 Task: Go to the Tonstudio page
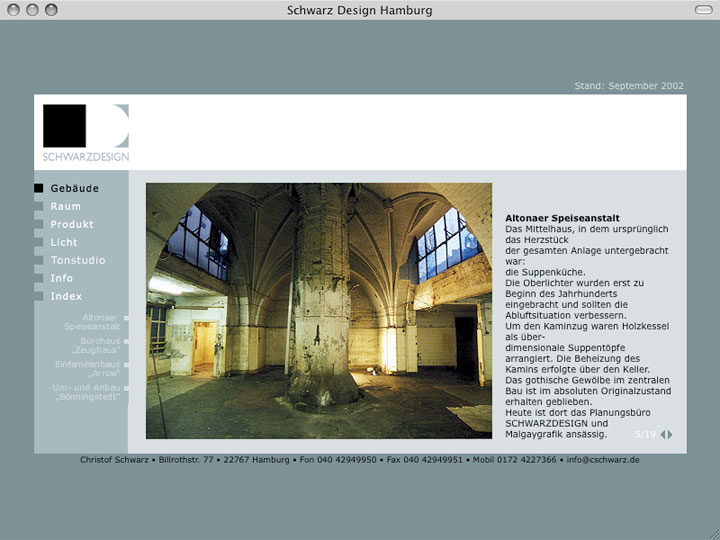click(78, 260)
